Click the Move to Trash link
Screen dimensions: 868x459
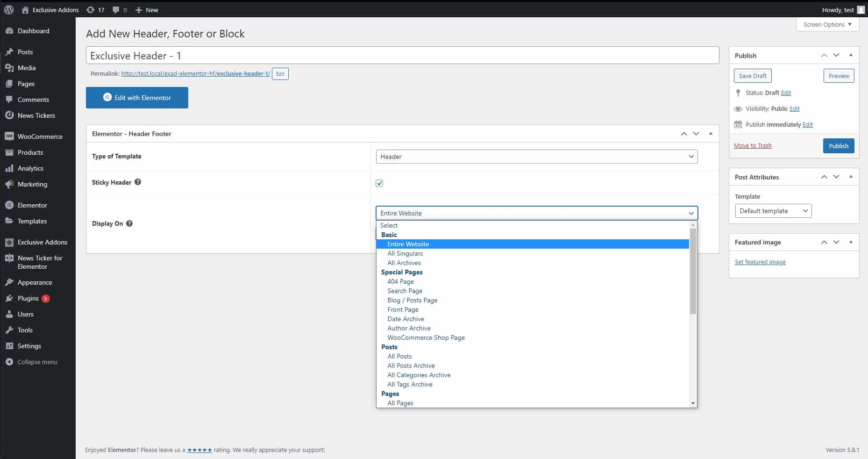click(x=753, y=146)
